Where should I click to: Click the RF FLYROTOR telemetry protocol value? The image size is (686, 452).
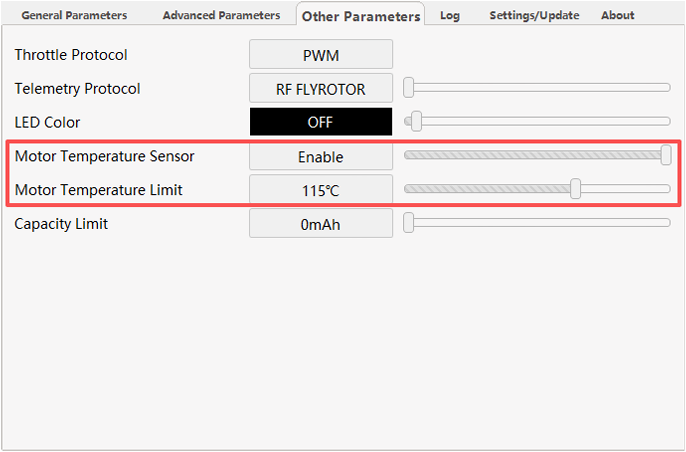(x=320, y=89)
